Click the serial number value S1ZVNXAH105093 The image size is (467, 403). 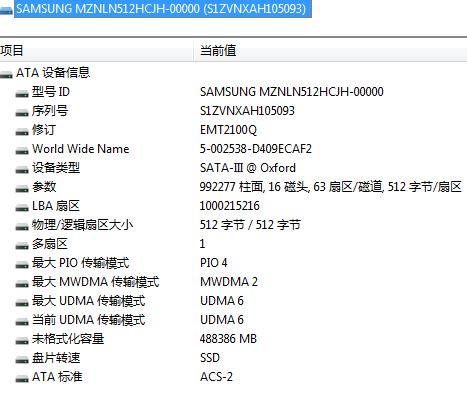(247, 111)
